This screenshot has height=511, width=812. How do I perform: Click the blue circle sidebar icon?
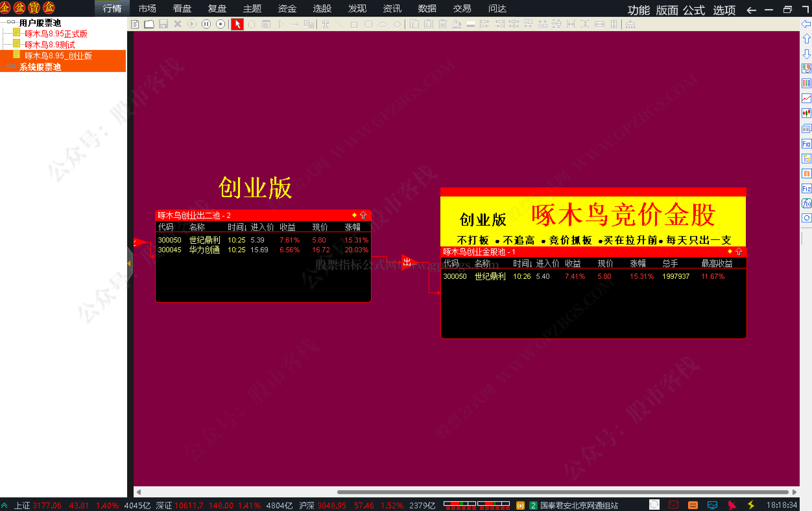[806, 218]
